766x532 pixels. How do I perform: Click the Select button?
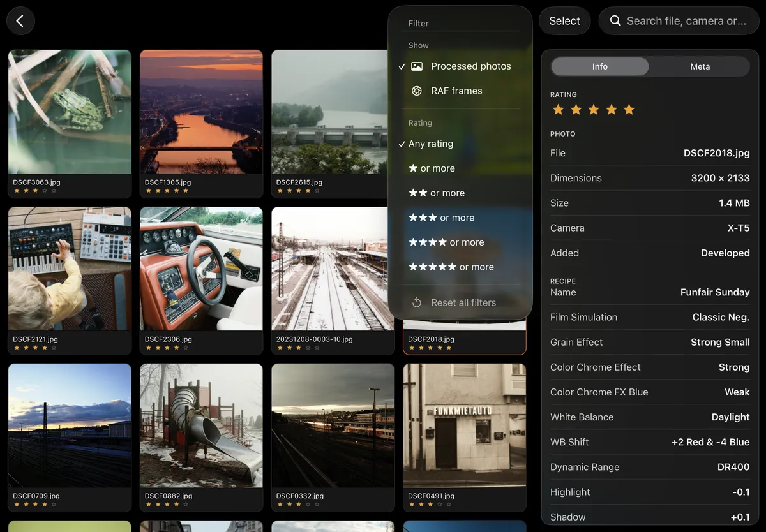[565, 21]
